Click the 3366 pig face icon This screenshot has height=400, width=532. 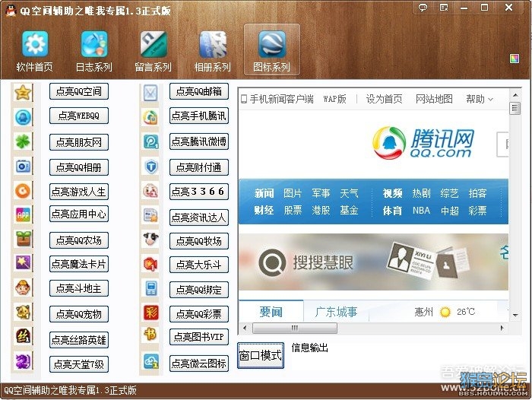coord(150,191)
